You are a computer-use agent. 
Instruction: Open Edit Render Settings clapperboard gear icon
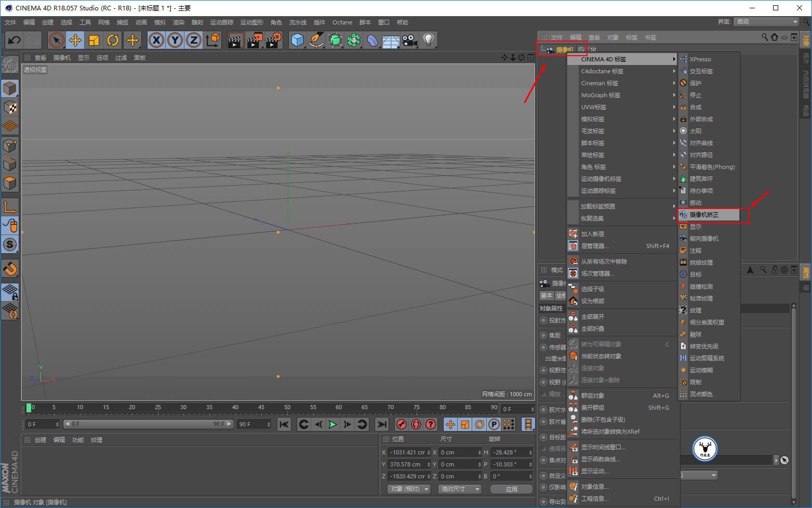pos(273,40)
